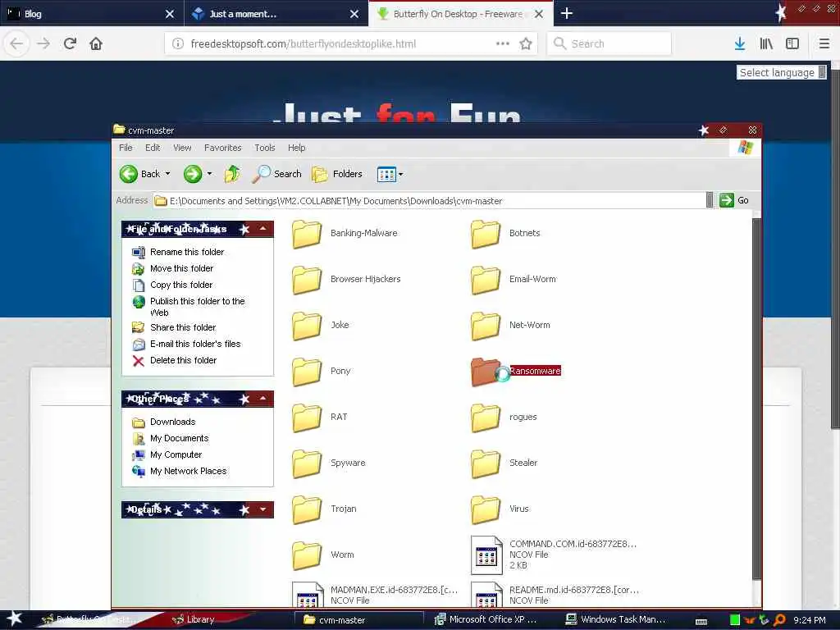
Task: Click the Firefox reload page icon
Action: (70, 43)
